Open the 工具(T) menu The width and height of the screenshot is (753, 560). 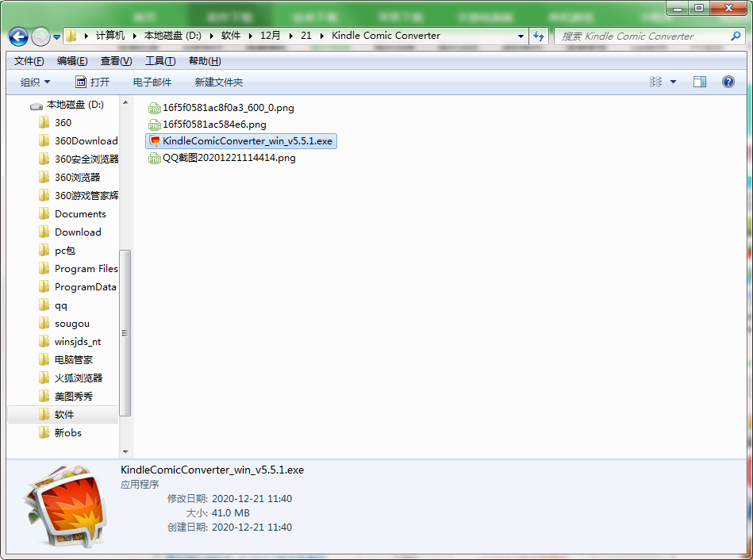pyautogui.click(x=160, y=61)
